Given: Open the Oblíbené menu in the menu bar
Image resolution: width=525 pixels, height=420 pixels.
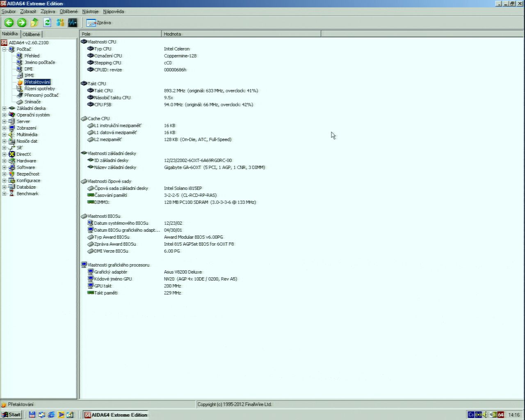Looking at the screenshot, I should click(68, 11).
